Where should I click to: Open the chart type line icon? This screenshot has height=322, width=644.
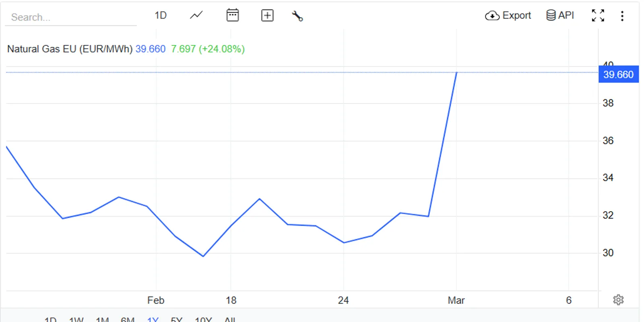pos(196,16)
